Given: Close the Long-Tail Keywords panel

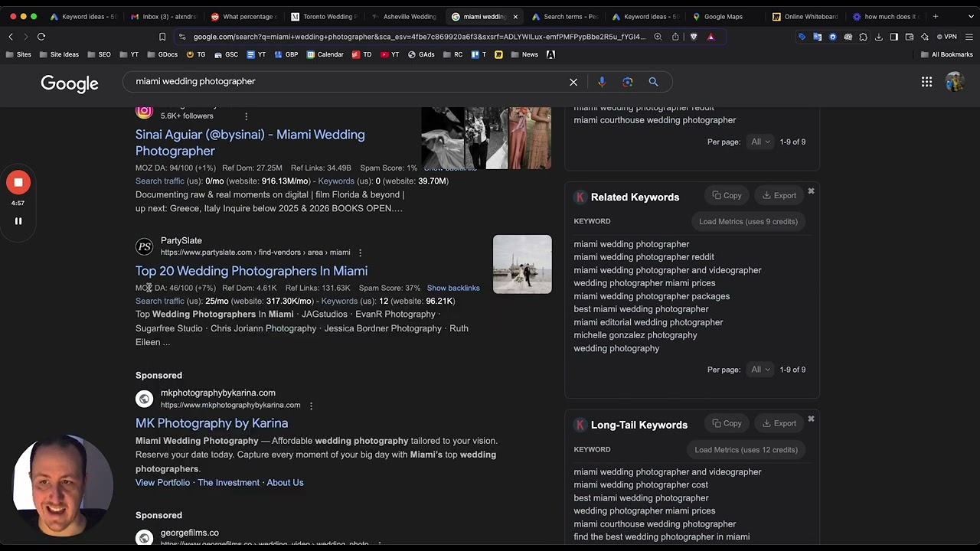Looking at the screenshot, I should [x=811, y=419].
